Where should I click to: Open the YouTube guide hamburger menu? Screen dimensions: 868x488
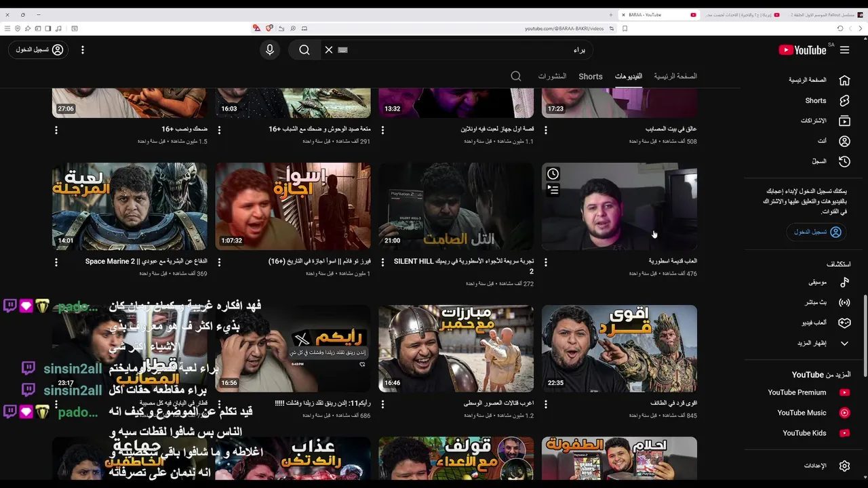point(844,50)
